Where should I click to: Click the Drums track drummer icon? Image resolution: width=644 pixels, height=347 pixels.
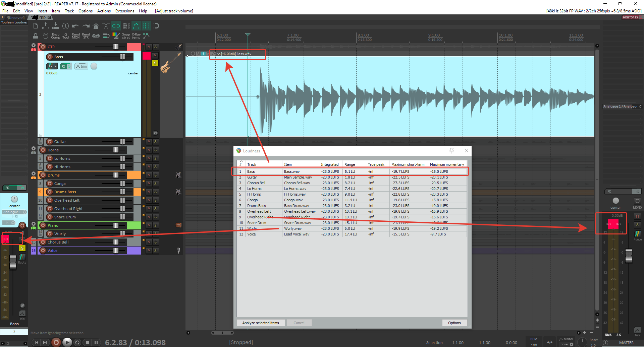coord(178,175)
